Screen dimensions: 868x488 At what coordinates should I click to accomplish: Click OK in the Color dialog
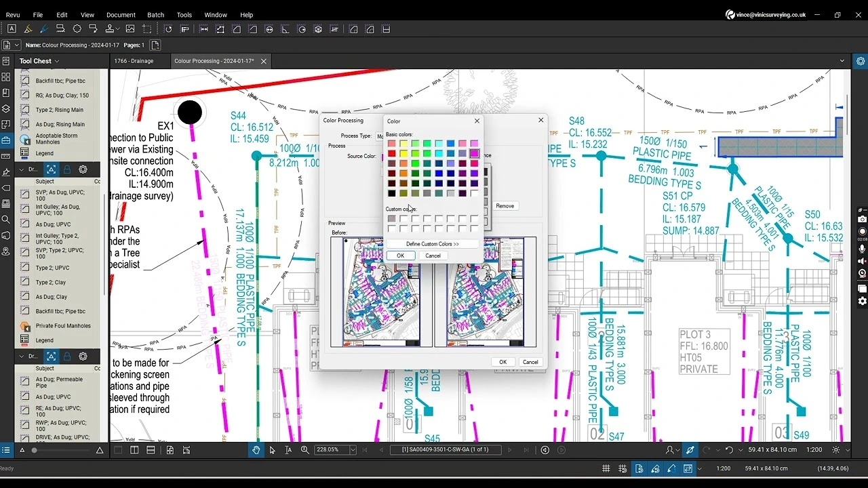(x=400, y=256)
